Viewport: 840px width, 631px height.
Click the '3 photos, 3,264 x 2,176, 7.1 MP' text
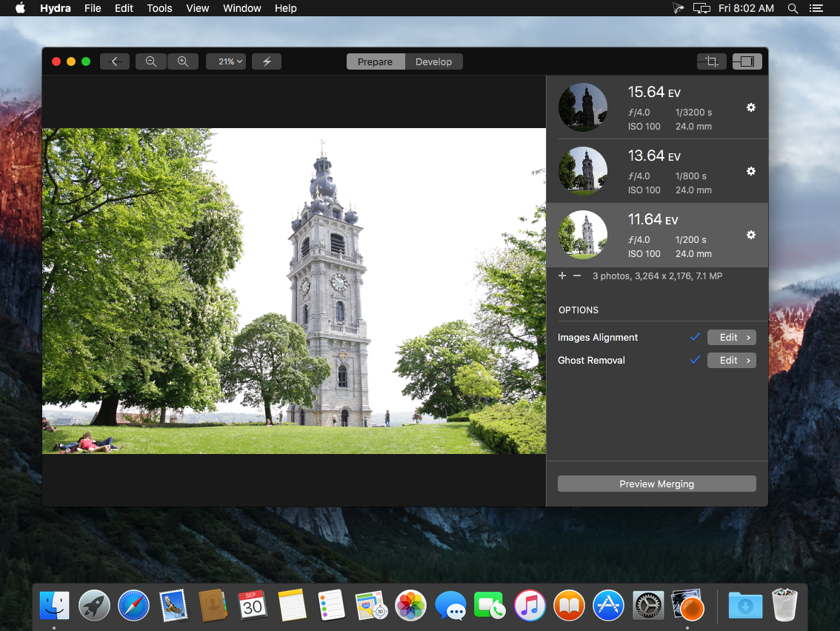(x=657, y=276)
